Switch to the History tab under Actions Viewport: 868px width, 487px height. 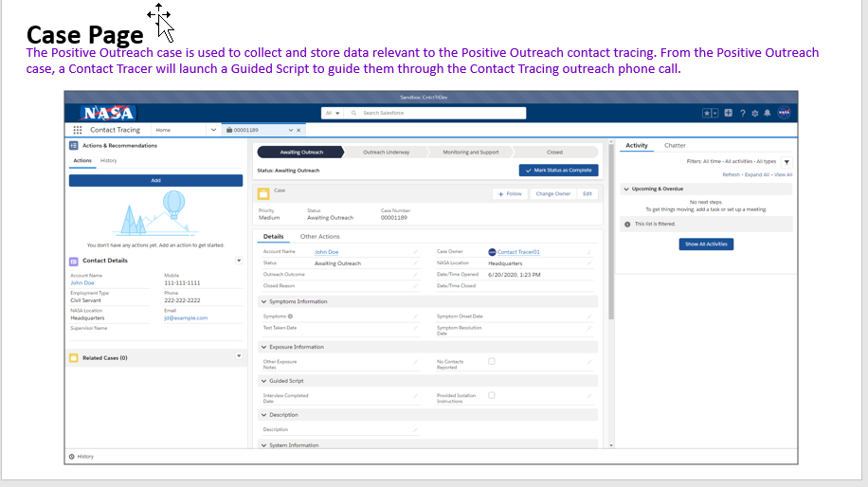point(108,160)
